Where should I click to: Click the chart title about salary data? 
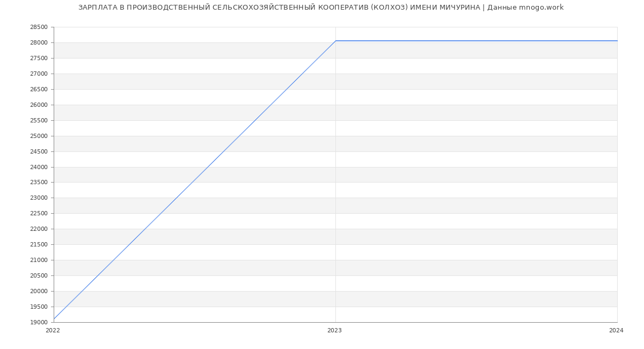321,8
